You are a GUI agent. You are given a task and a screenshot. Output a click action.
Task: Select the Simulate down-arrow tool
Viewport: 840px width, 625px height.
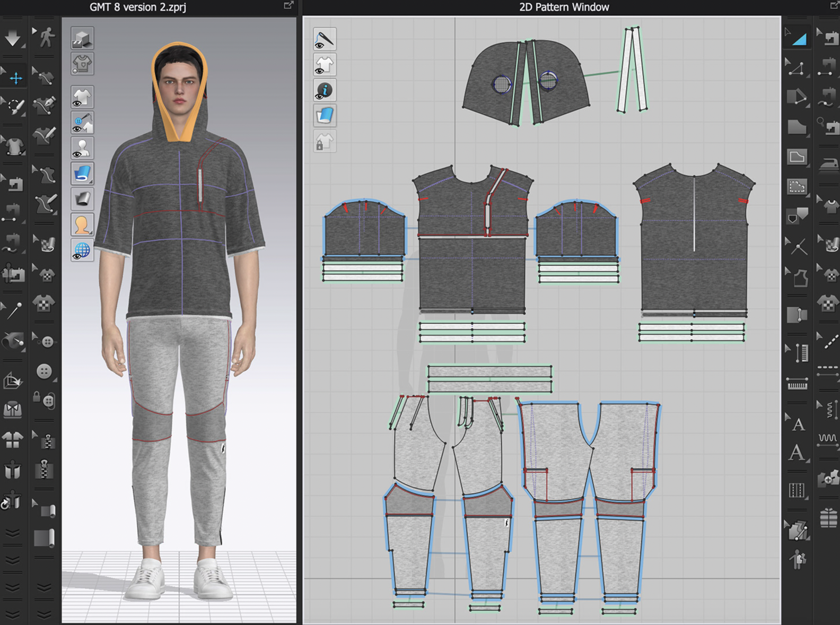click(12, 38)
